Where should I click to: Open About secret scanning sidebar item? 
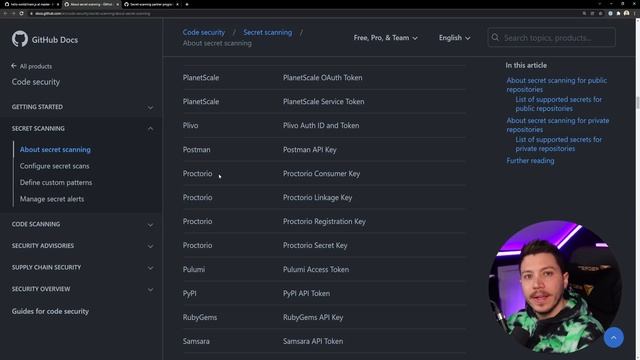55,149
